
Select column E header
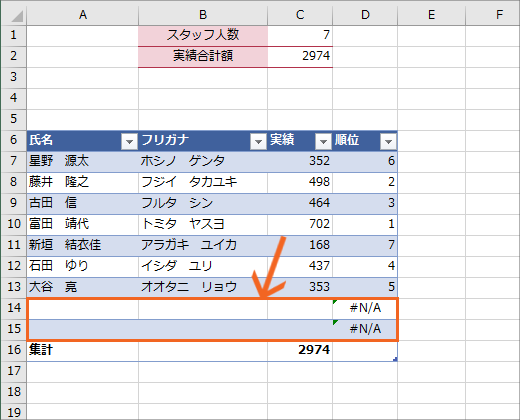[431, 15]
